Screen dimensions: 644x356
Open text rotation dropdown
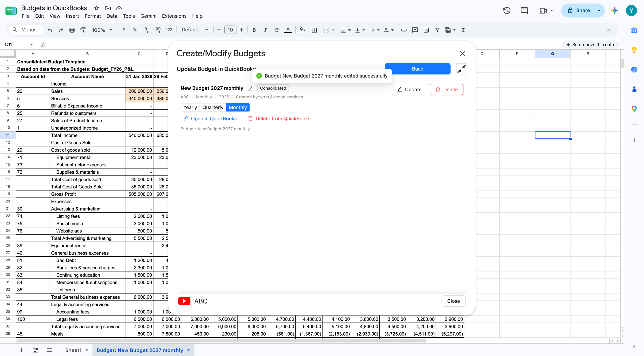[389, 30]
